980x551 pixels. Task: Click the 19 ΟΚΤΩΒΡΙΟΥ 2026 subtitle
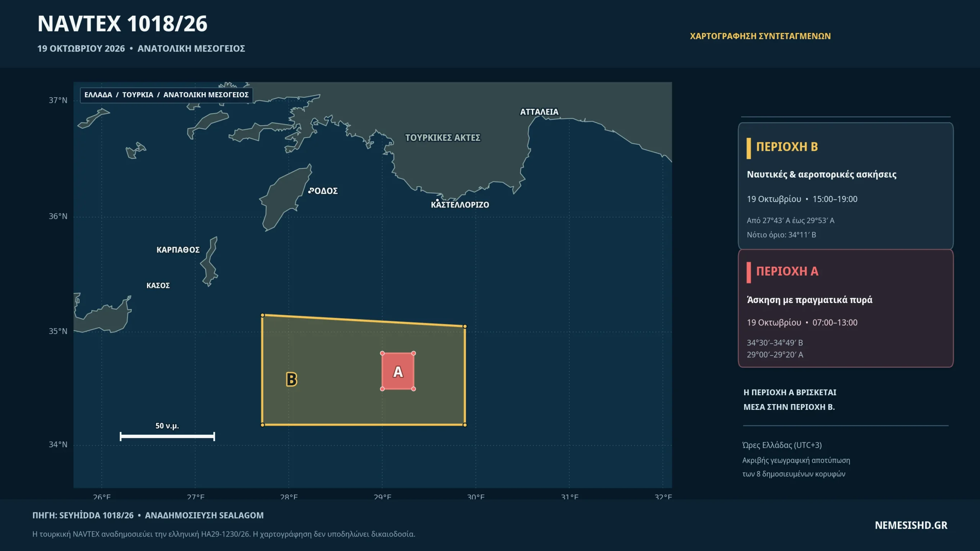click(x=81, y=49)
